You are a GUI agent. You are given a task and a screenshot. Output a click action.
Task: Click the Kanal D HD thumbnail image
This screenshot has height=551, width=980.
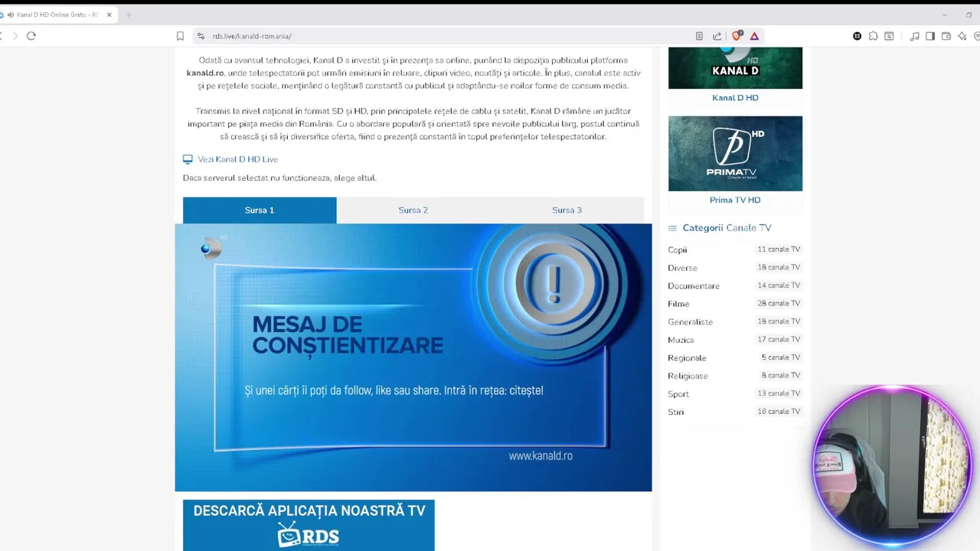click(x=735, y=67)
